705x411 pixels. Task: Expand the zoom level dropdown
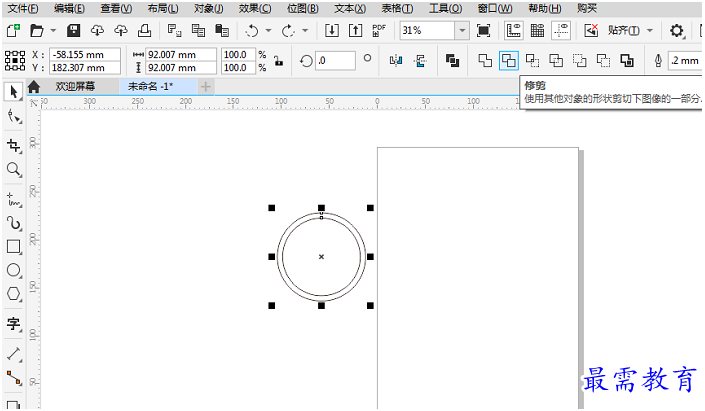point(462,31)
